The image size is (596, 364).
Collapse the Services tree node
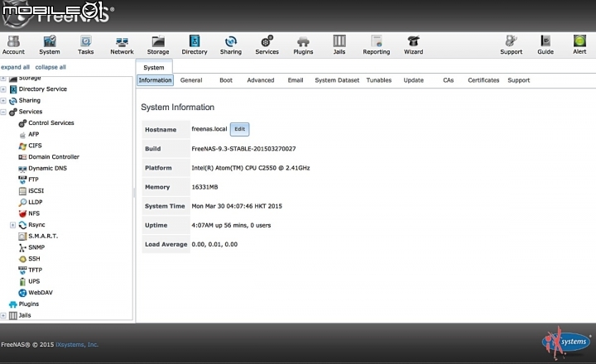3,112
